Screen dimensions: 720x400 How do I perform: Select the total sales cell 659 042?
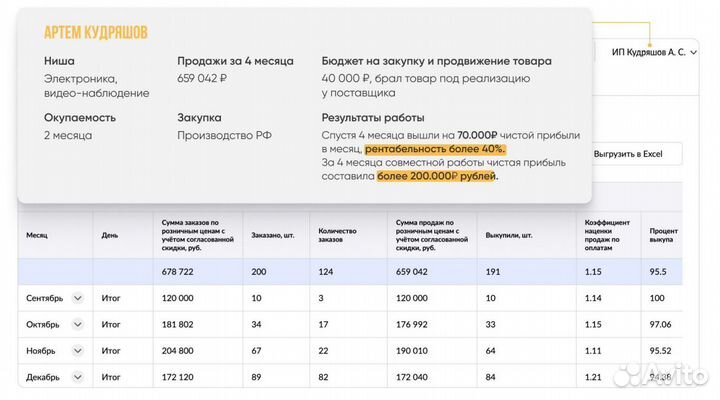tap(411, 272)
